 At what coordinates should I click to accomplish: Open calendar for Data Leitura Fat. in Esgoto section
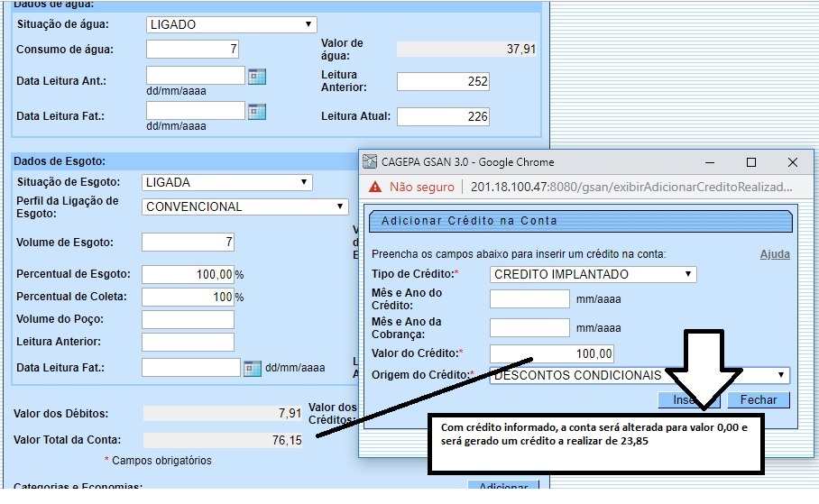[x=253, y=368]
